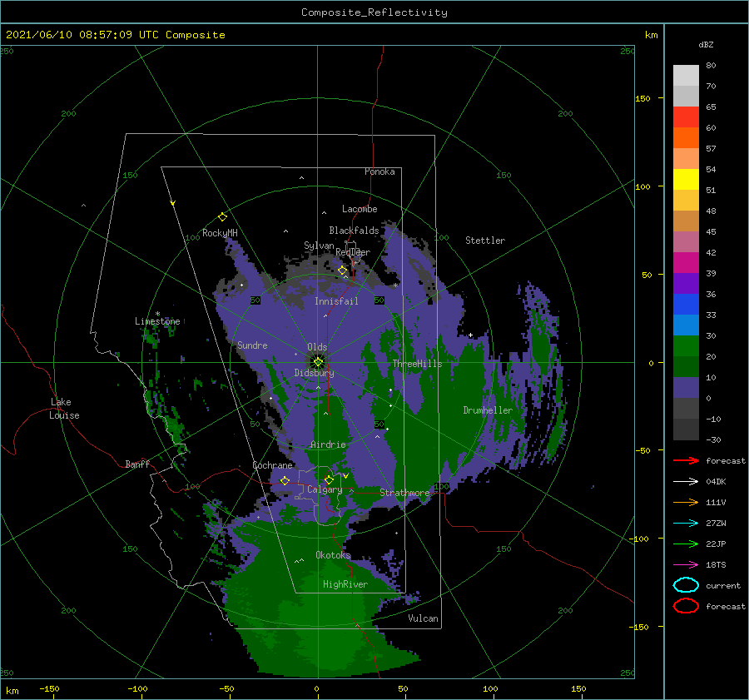Select the light gray top dBZ swatch
This screenshot has height=700, width=749.
click(x=686, y=76)
